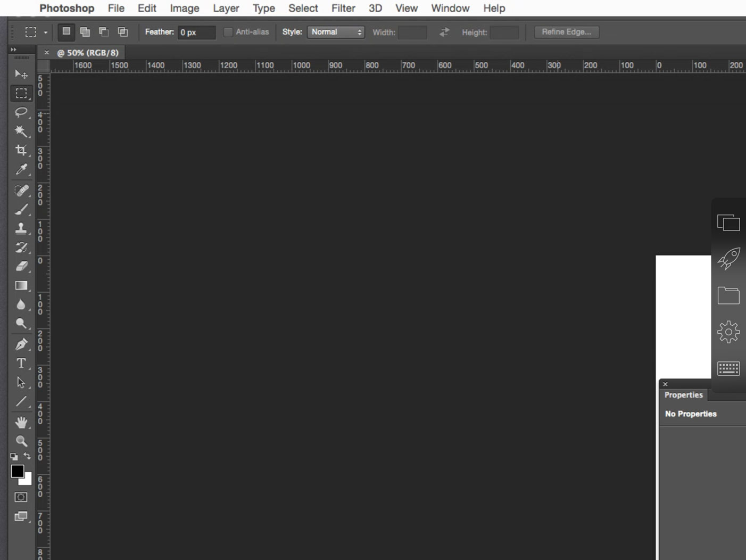Select the @ 50% (RGB/8) document tab
The width and height of the screenshot is (746, 560).
[88, 53]
